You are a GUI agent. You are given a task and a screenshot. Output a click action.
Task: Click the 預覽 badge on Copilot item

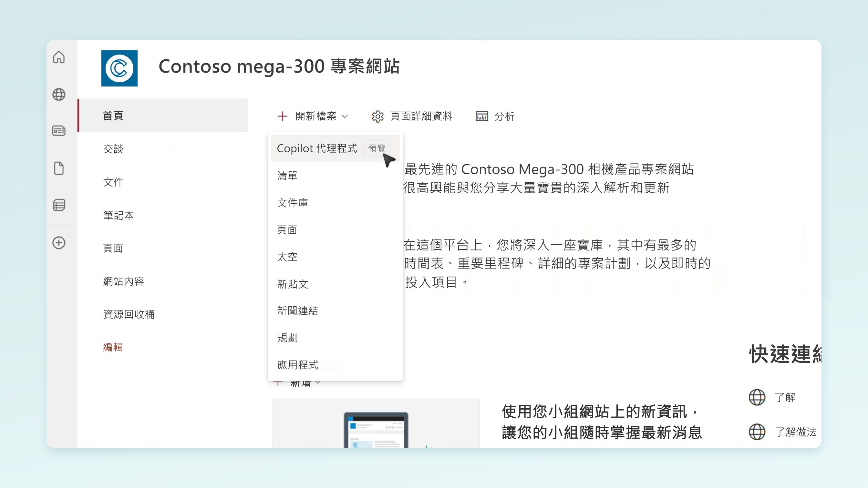377,148
